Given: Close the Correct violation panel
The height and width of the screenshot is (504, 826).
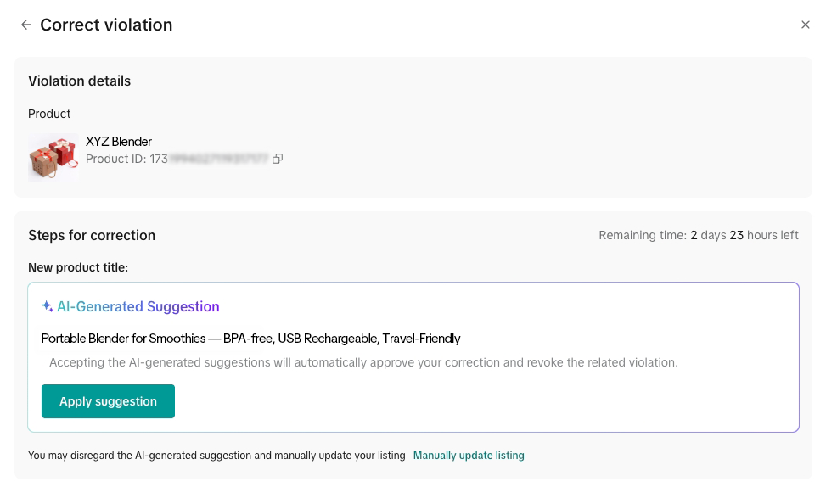Looking at the screenshot, I should pyautogui.click(x=805, y=25).
